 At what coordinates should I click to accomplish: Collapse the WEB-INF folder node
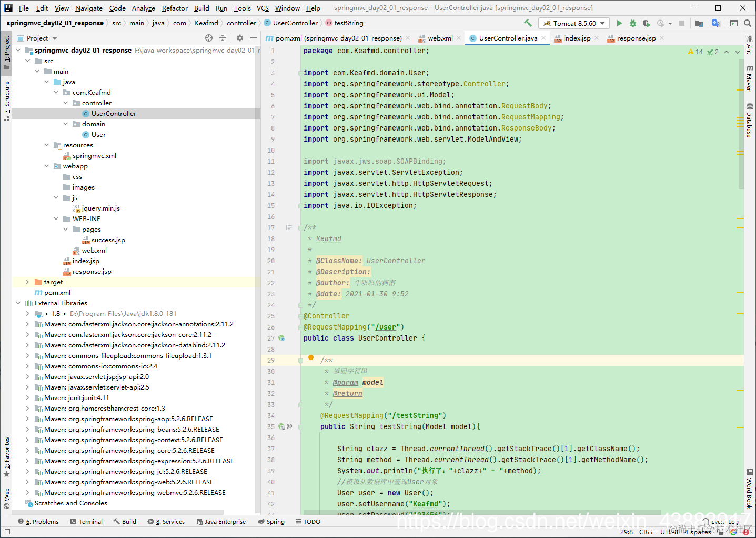click(x=56, y=219)
